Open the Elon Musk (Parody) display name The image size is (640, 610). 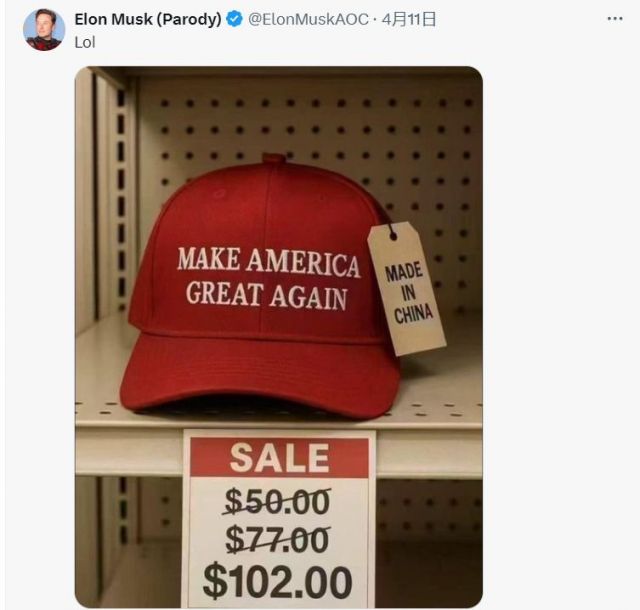point(148,19)
